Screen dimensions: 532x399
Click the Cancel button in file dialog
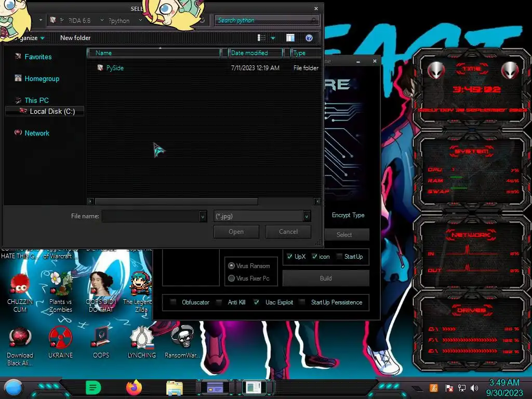[288, 232]
